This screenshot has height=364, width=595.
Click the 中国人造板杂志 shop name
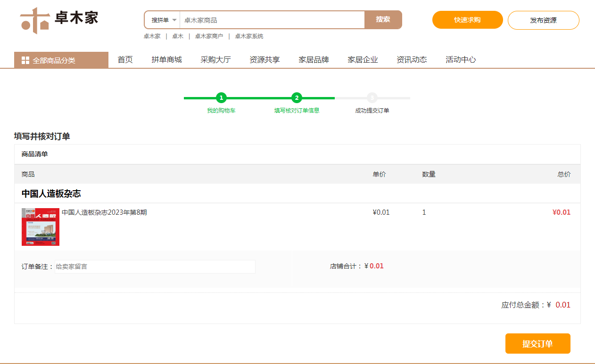pyautogui.click(x=51, y=194)
